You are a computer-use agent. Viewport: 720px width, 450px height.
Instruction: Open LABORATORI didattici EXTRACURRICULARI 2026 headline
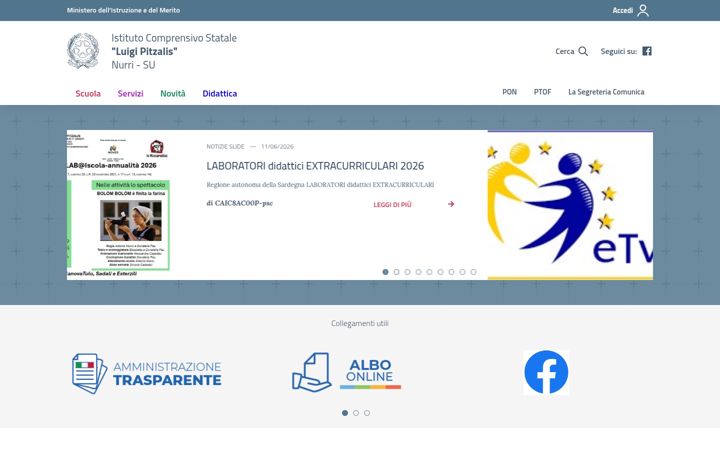[x=315, y=166]
